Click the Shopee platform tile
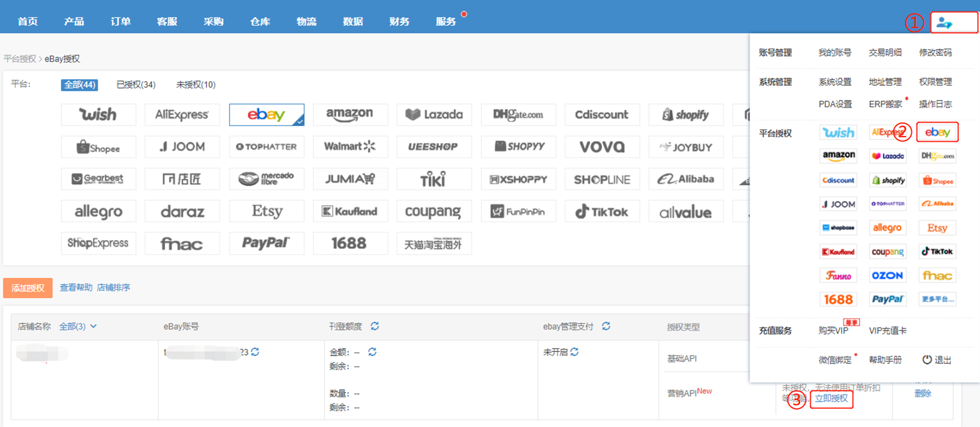 pos(98,147)
